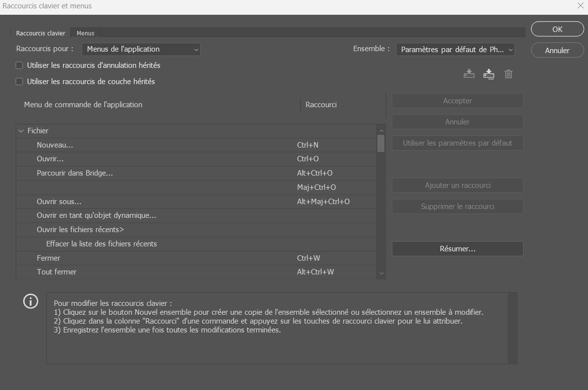Click the scroll down arrow of shortcut list

click(x=381, y=273)
